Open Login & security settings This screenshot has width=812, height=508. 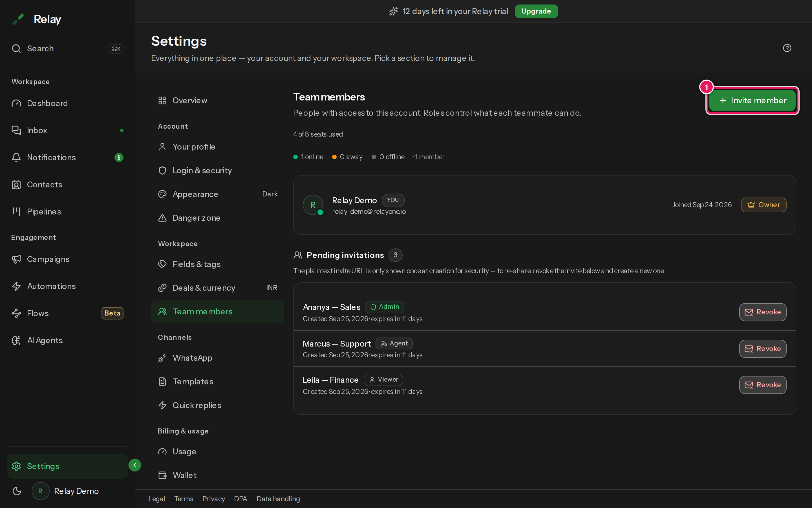(x=217, y=170)
